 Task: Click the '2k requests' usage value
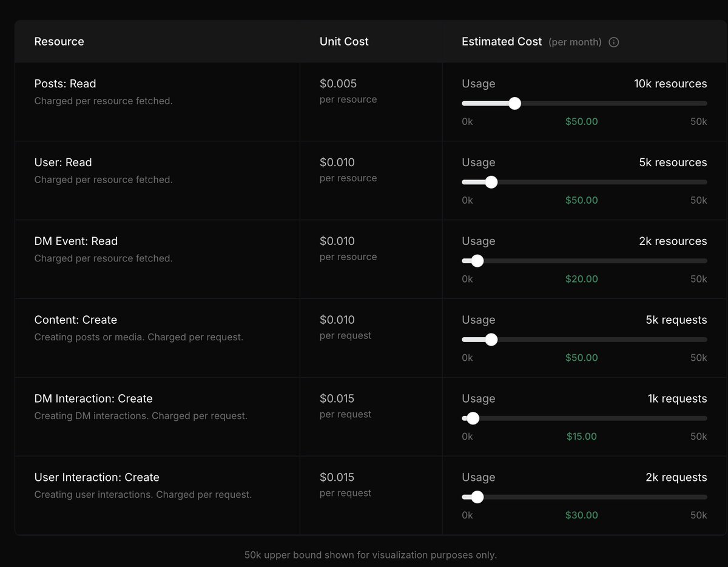[x=676, y=478]
